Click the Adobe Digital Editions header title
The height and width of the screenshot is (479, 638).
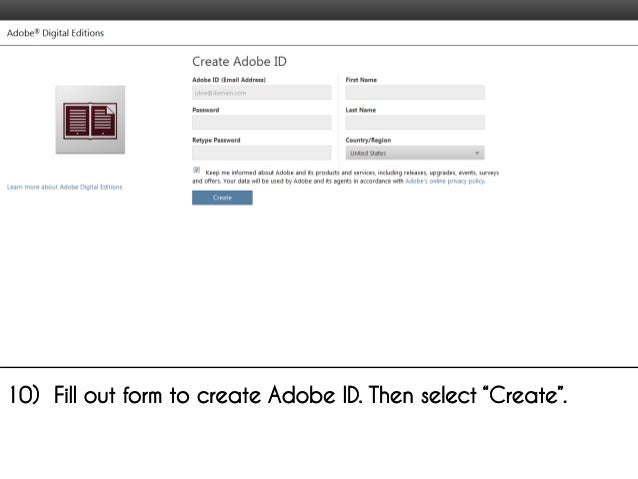[x=55, y=33]
